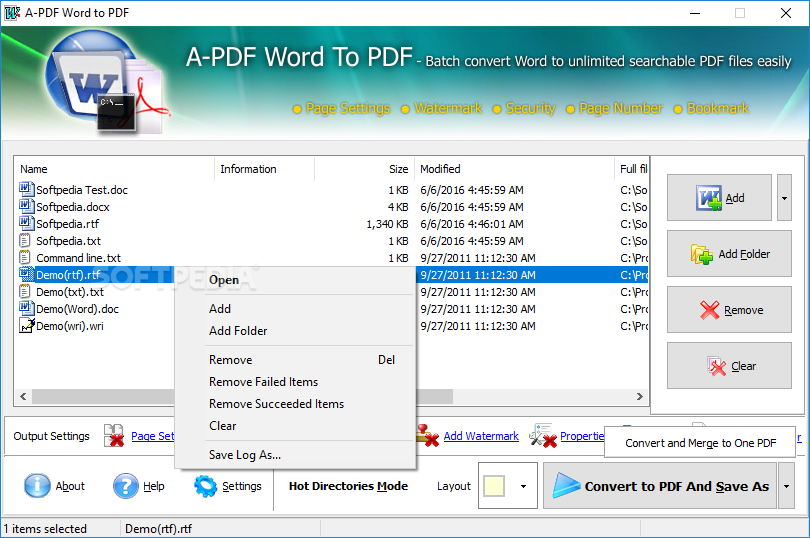This screenshot has width=810, height=538.
Task: Click the '1 items selected' status text
Action: 45,529
